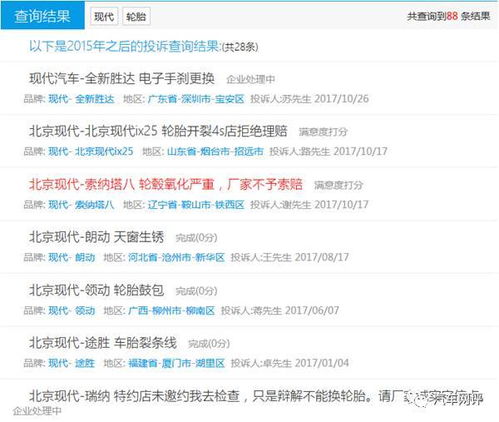Open complaint 北京现代ix25 轮胎开裂4s店拒绝理赔
Screen dimensions: 499x422
158,131
